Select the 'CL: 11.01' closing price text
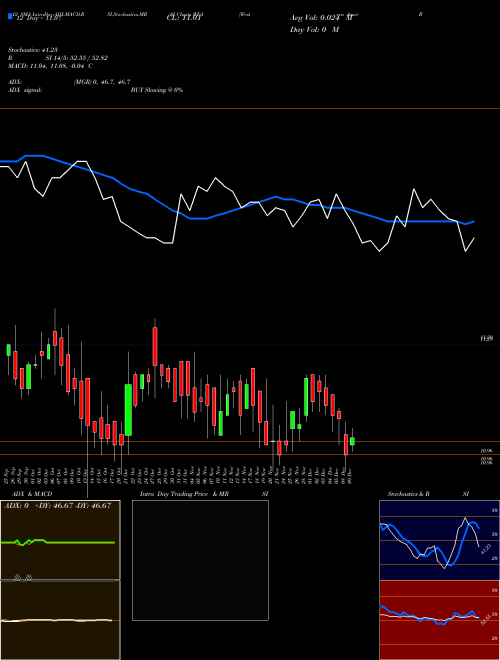 pos(186,18)
